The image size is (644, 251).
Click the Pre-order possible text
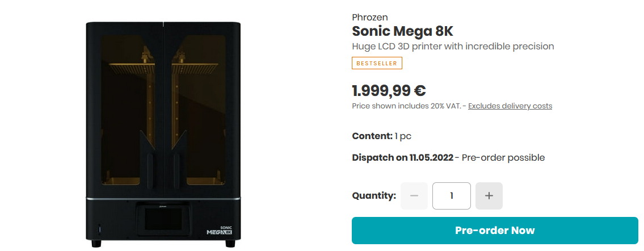[503, 158]
